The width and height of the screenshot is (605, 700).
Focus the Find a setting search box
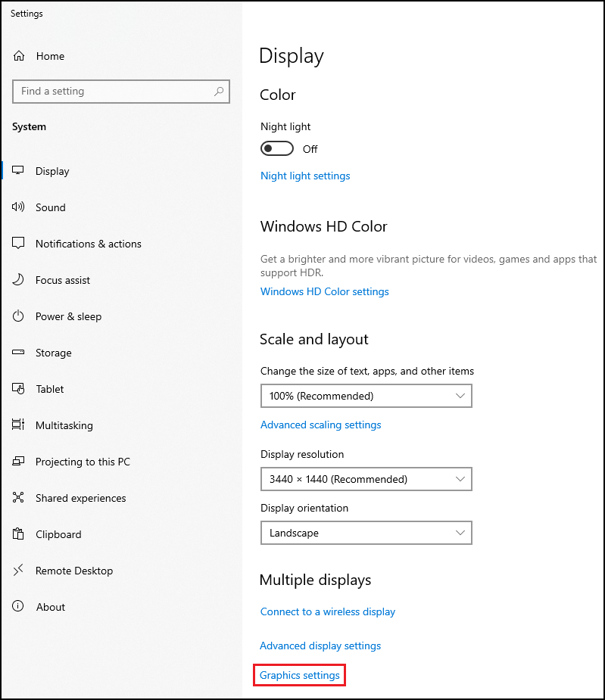point(114,92)
